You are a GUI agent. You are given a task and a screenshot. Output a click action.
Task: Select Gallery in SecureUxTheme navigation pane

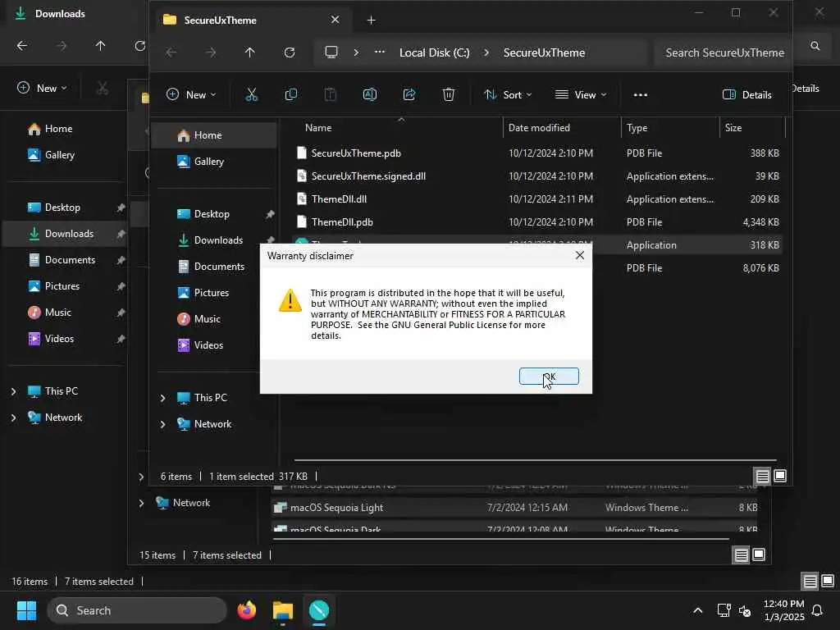214,162
